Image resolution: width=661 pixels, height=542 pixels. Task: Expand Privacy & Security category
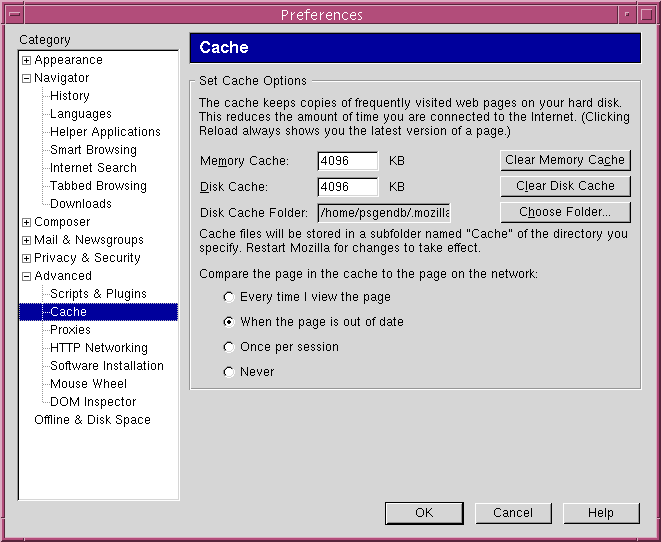point(26,258)
